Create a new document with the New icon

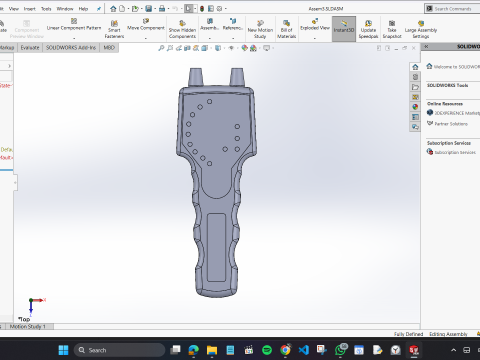[122, 9]
